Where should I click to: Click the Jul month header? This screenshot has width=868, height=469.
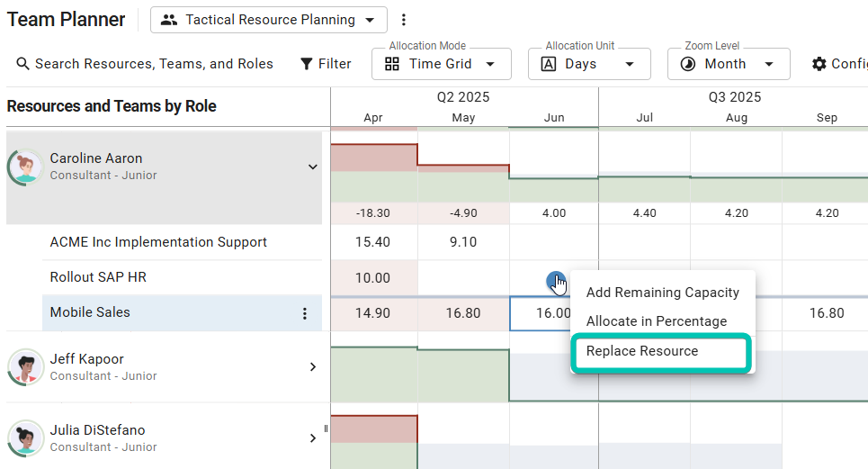[x=644, y=118]
